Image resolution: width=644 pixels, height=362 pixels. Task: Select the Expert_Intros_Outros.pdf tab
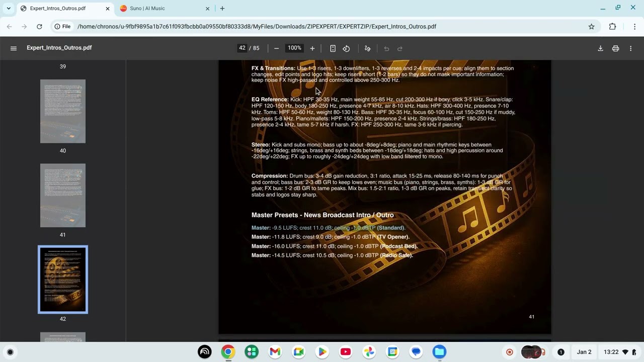65,9
